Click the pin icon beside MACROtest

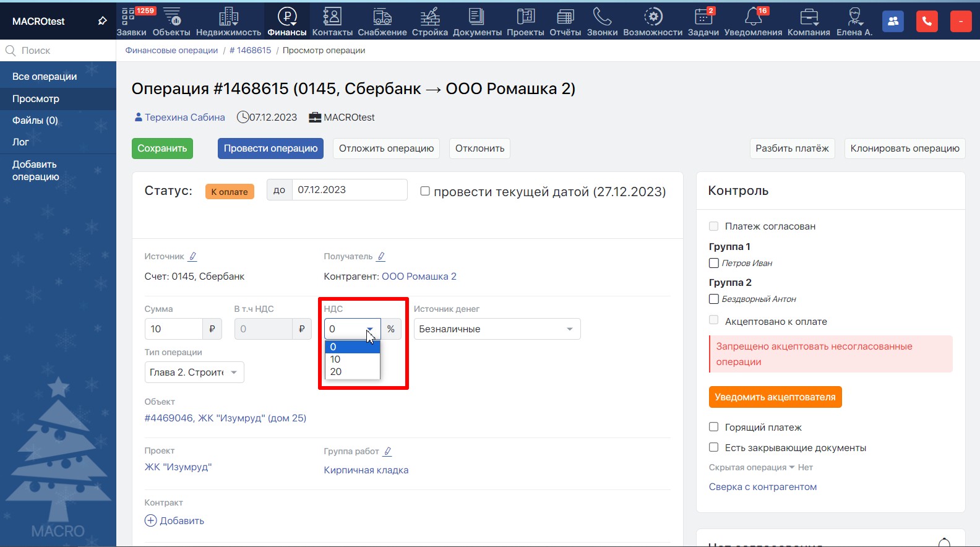[103, 21]
